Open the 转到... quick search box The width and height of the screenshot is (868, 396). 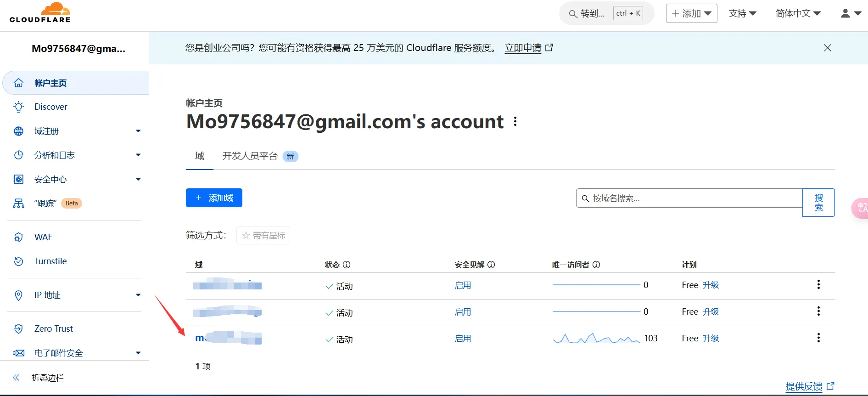(x=606, y=13)
